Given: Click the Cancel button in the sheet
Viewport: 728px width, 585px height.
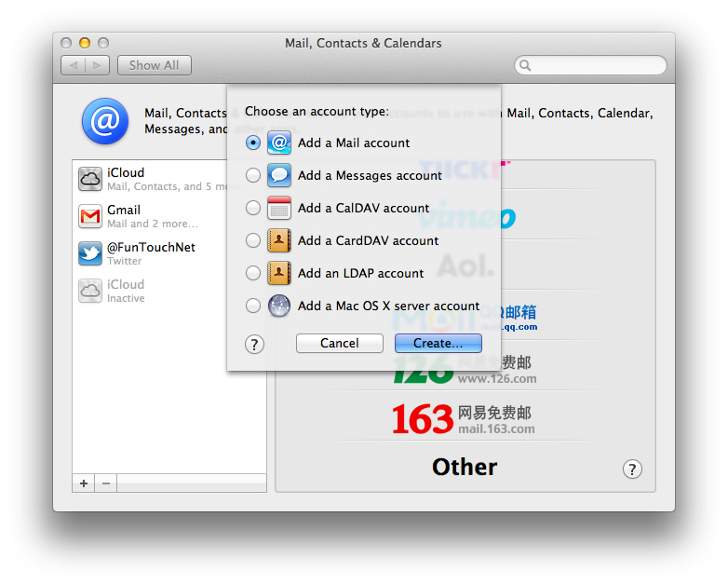Looking at the screenshot, I should (340, 343).
